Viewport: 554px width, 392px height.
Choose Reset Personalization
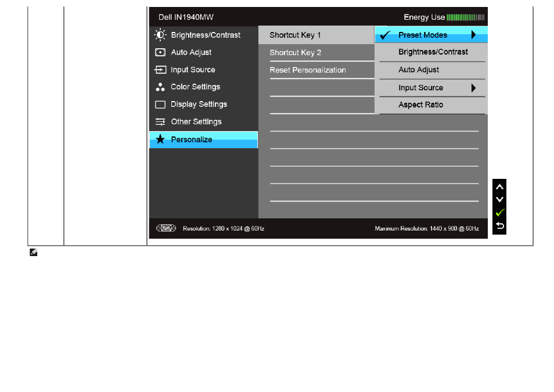(316, 70)
